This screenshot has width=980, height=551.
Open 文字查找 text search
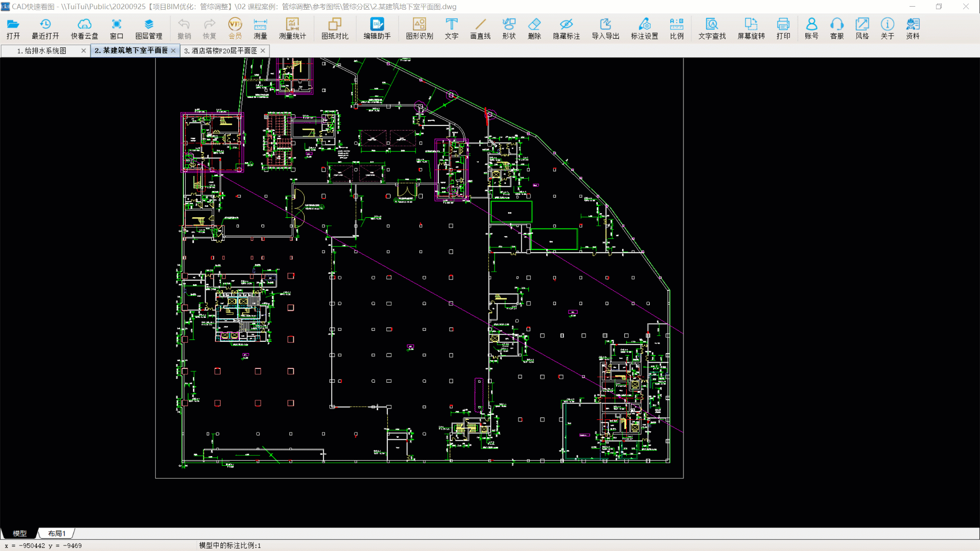coord(712,29)
